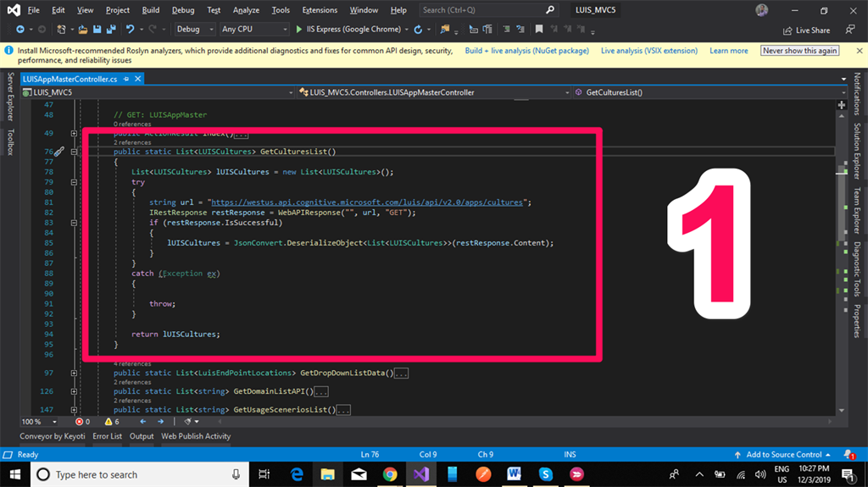Open the Any CPU platform dropdown
This screenshot has height=487, width=868.
254,29
